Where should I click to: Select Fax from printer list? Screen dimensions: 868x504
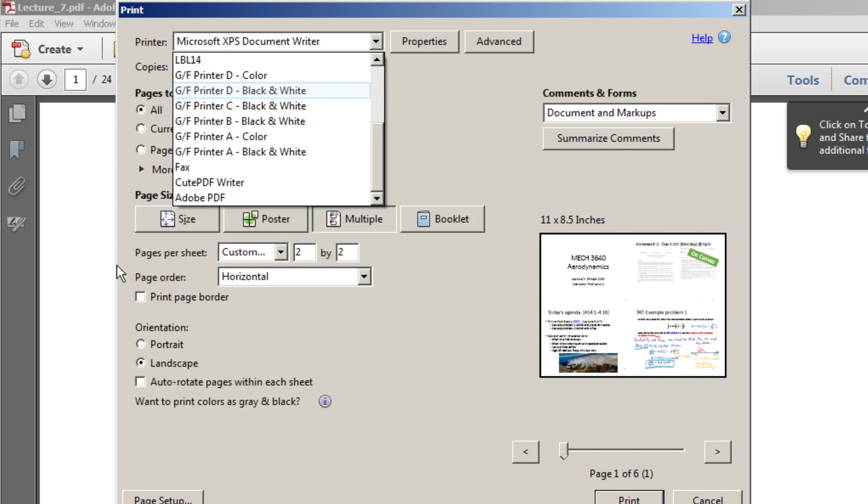click(272, 167)
